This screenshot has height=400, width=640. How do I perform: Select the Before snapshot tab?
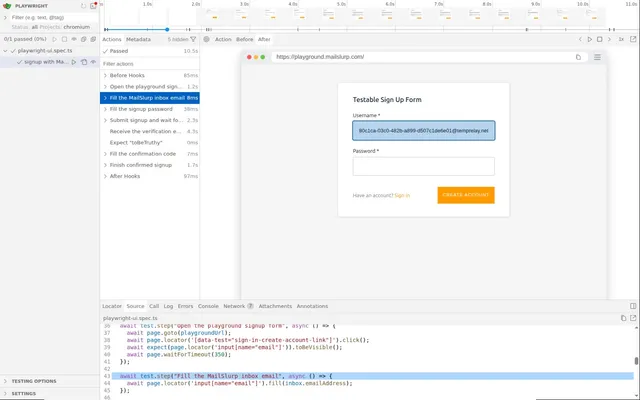click(x=244, y=39)
